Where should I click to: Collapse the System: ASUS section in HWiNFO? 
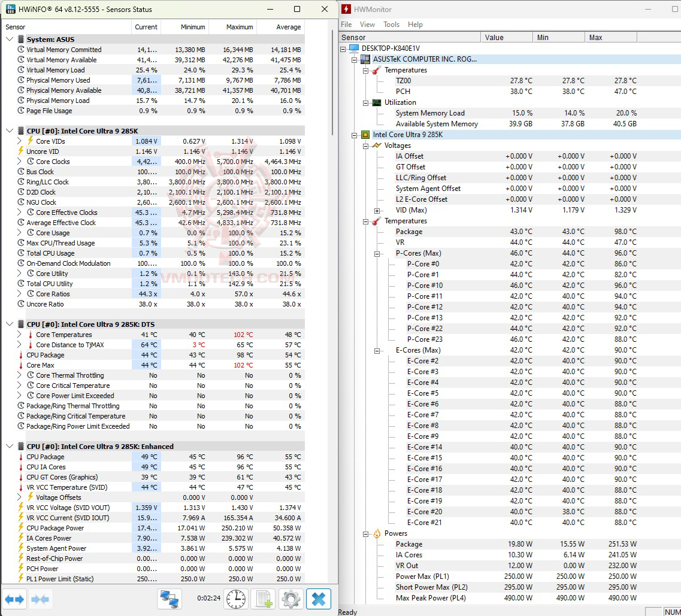[x=10, y=39]
